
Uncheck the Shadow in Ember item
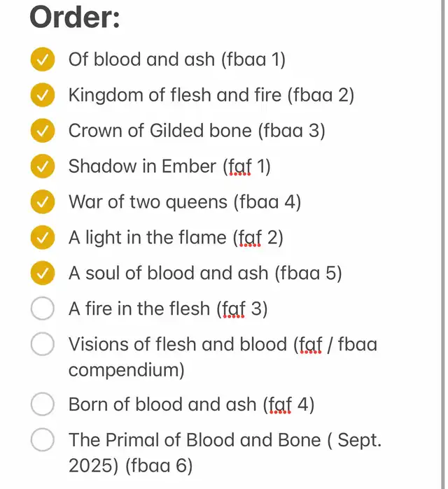(x=43, y=166)
